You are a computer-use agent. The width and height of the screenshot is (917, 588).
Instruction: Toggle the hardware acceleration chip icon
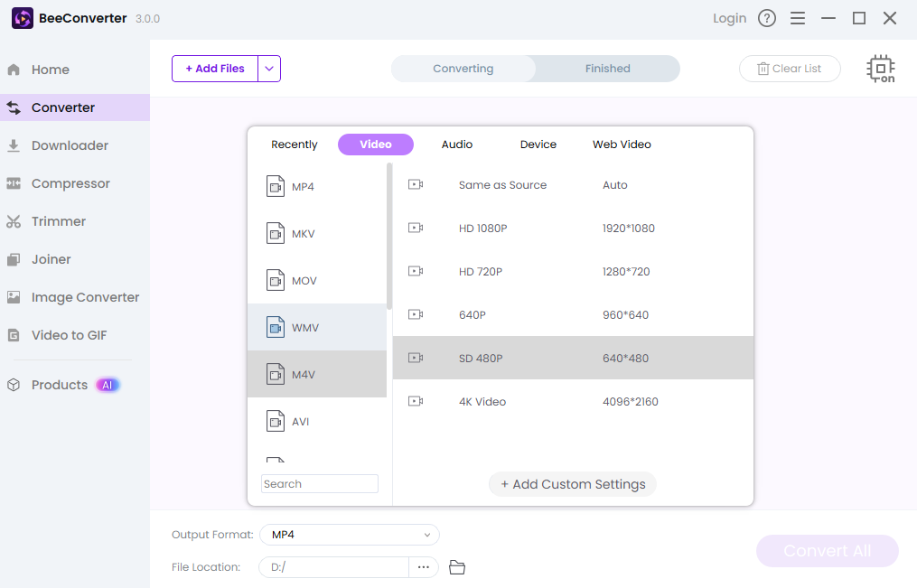pyautogui.click(x=880, y=69)
